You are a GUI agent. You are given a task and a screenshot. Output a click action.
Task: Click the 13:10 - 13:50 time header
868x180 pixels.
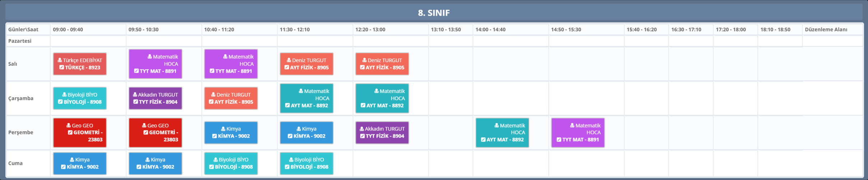click(446, 29)
